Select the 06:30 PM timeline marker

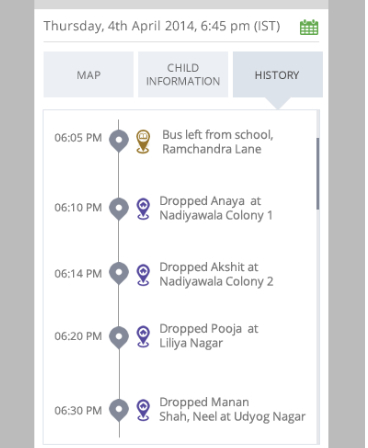tap(119, 410)
